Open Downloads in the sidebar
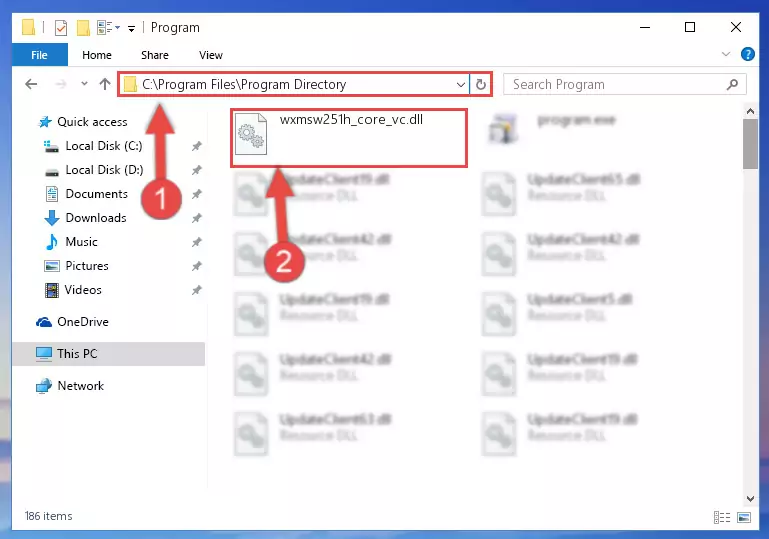This screenshot has width=769, height=539. point(96,218)
